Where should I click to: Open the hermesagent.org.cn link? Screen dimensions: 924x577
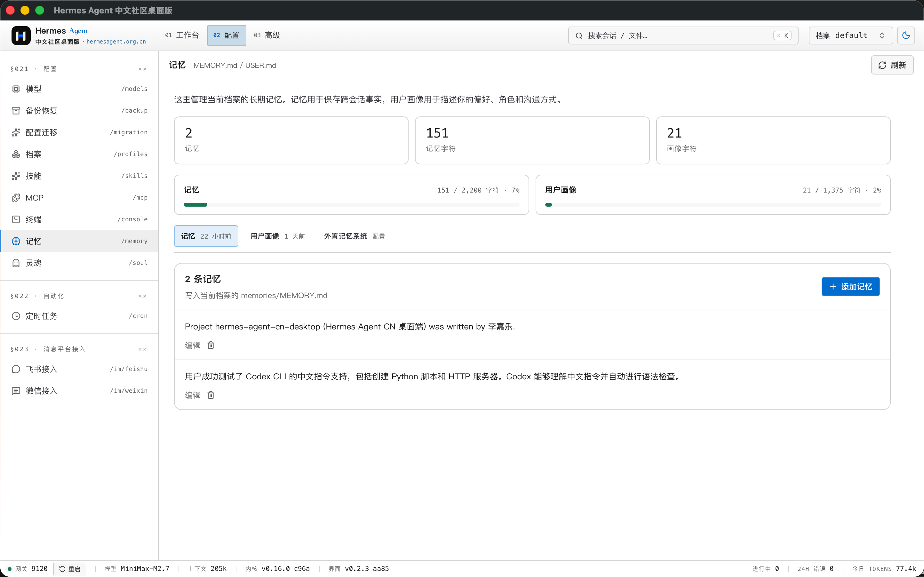(x=116, y=42)
